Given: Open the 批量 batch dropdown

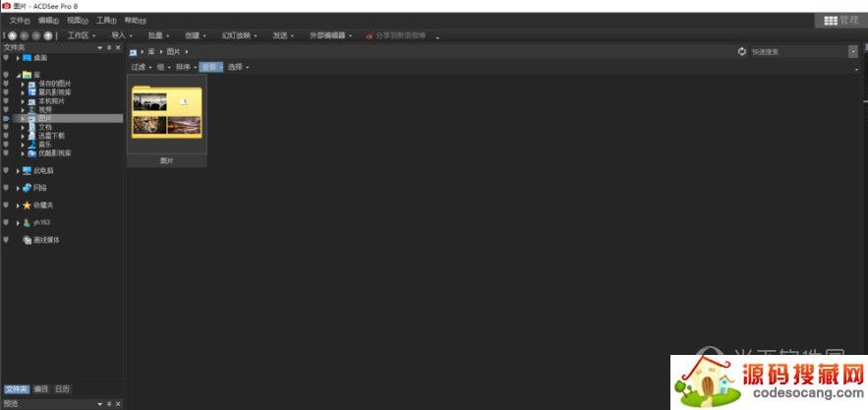Looking at the screenshot, I should click(158, 35).
